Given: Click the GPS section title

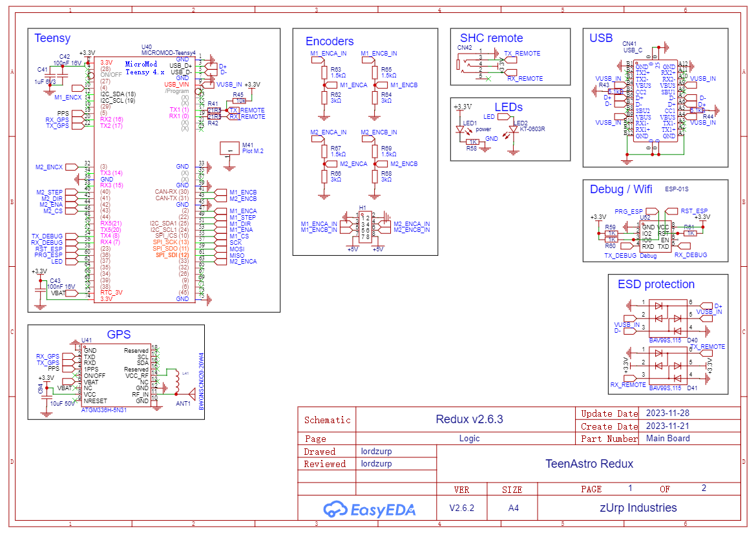Looking at the screenshot, I should [119, 335].
